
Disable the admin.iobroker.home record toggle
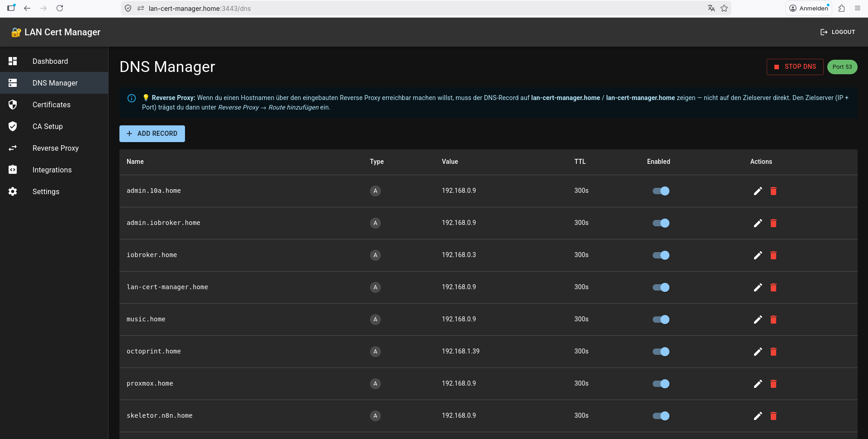[661, 223]
